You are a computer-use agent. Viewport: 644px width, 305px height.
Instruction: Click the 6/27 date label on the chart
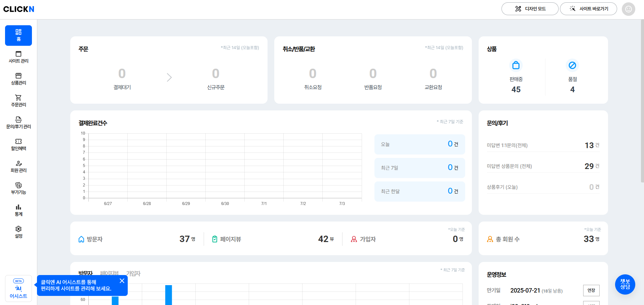click(108, 204)
